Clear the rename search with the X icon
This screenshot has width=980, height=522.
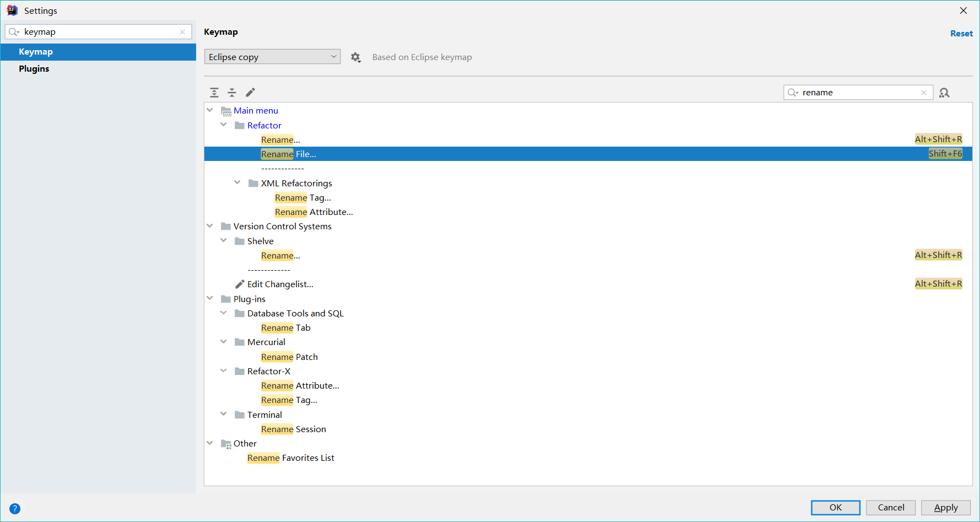[924, 92]
